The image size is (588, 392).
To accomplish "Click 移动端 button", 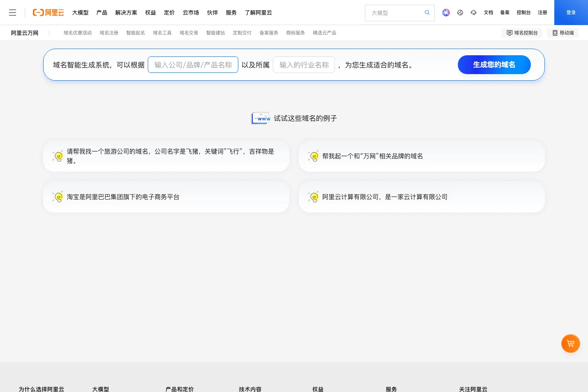I will pos(563,33).
